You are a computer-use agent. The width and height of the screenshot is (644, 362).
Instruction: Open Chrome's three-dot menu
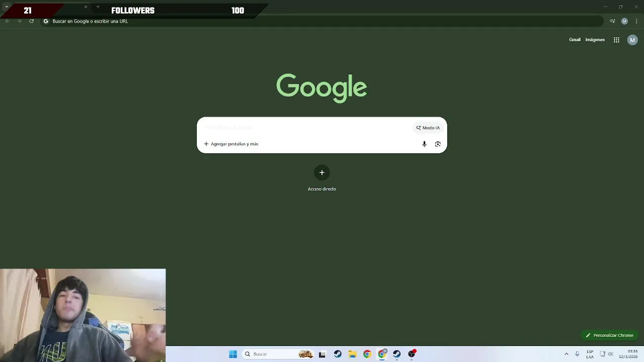636,21
